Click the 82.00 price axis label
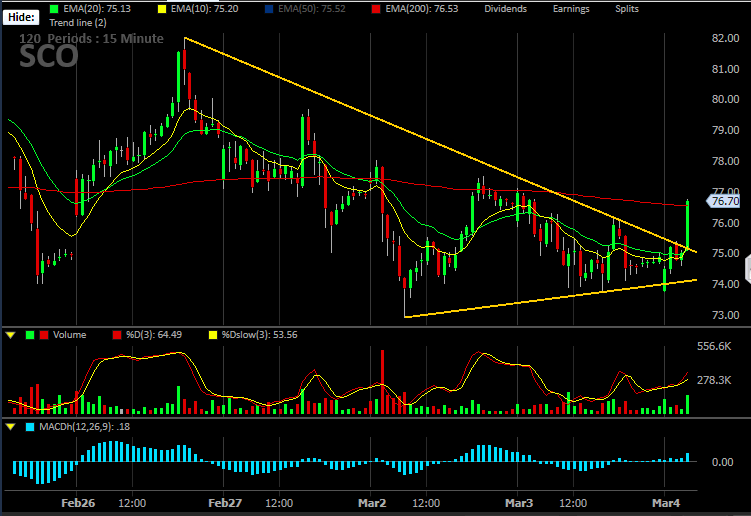Viewport: 751px width, 516px height. [x=725, y=38]
